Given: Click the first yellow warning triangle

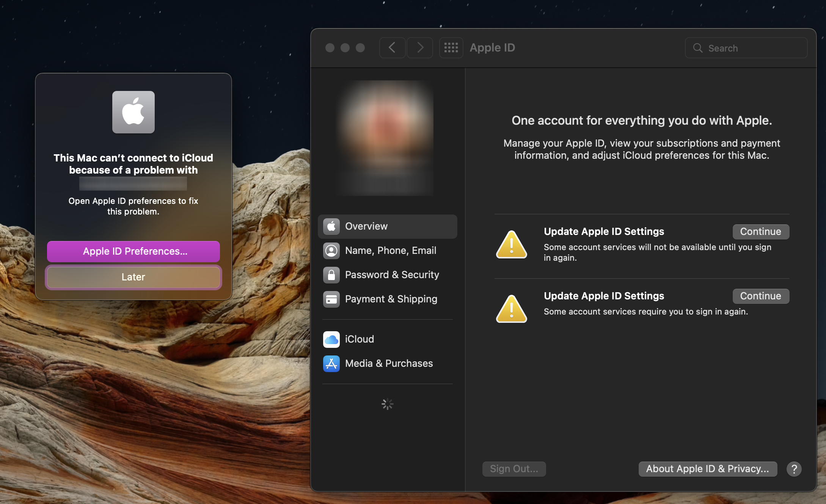Looking at the screenshot, I should 511,245.
